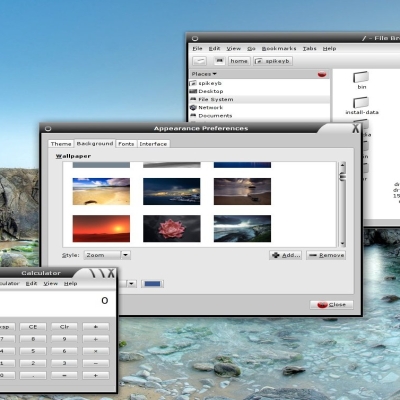
Task: Click the 5 key in Calculator
Action: coord(33,351)
